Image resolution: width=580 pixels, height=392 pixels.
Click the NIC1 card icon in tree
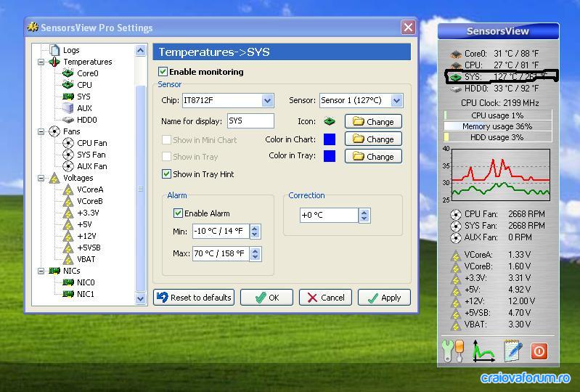[68, 294]
